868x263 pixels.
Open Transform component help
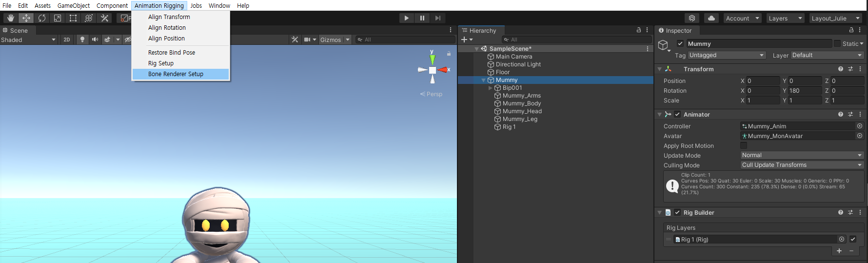click(x=841, y=69)
